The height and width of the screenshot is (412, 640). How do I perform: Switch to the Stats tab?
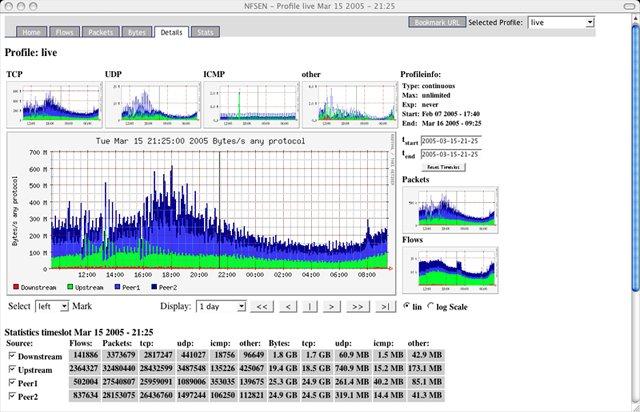(x=204, y=33)
